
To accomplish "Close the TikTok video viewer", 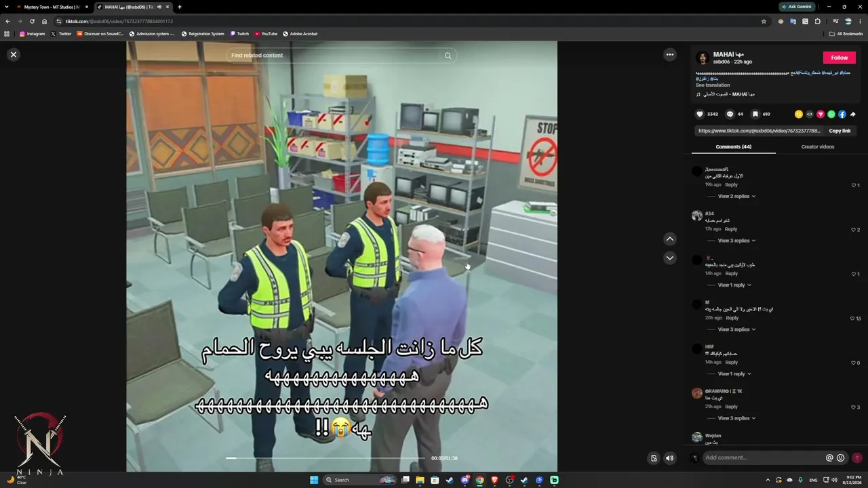I will click(x=13, y=54).
